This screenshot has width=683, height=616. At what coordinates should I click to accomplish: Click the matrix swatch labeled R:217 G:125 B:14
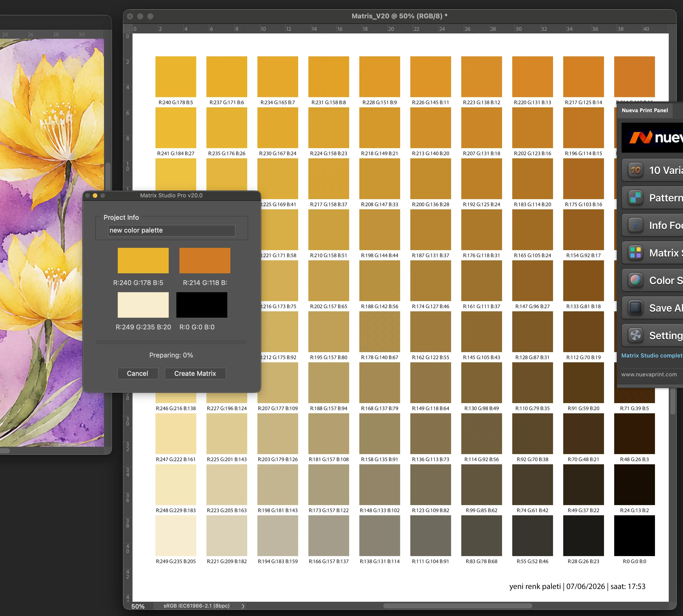pyautogui.click(x=584, y=77)
